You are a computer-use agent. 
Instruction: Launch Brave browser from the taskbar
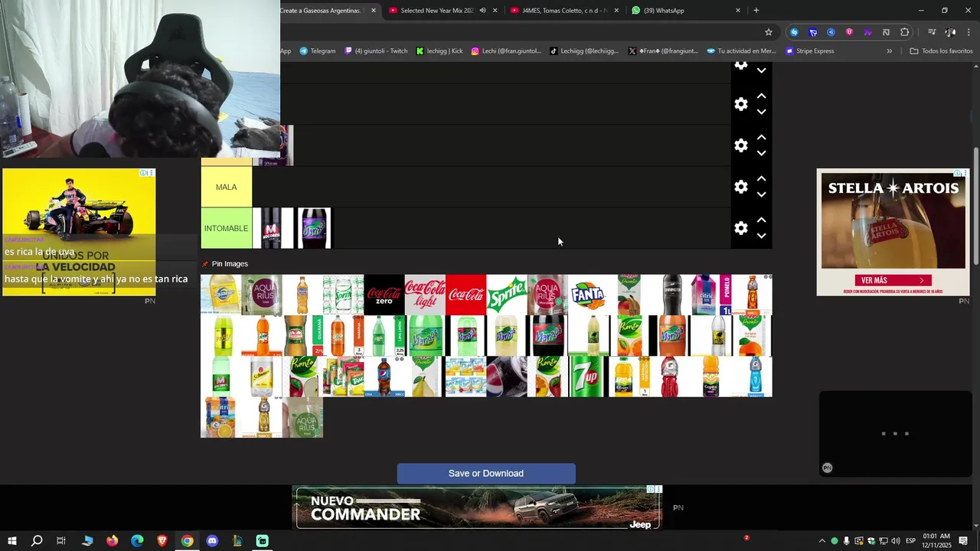pos(162,541)
